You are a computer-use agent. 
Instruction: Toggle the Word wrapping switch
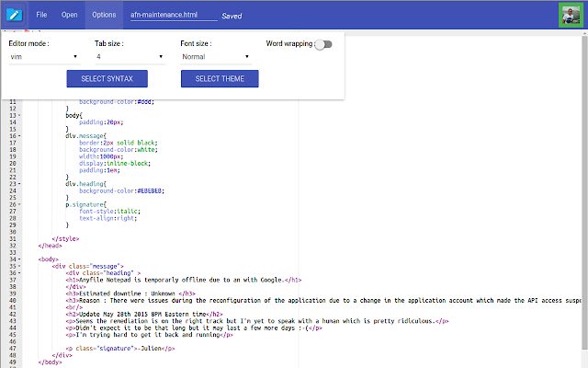click(x=323, y=44)
